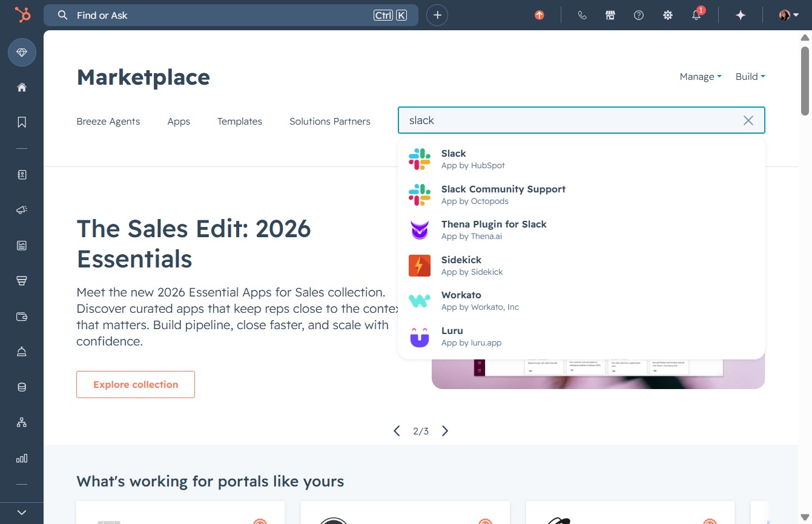Screen dimensions: 812x524
Task: Select Workato app result
Action: pos(581,301)
